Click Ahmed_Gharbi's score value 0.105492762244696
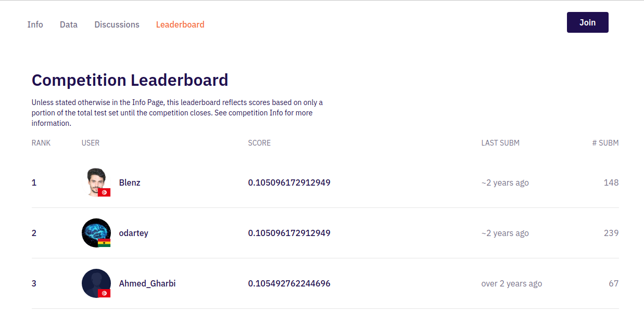Image resolution: width=644 pixels, height=313 pixels. pos(289,283)
